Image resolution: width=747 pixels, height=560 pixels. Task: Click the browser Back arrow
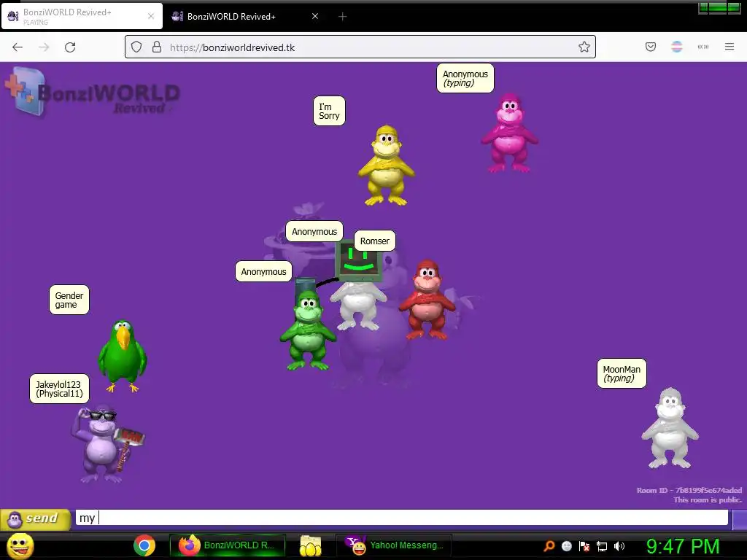pos(18,47)
